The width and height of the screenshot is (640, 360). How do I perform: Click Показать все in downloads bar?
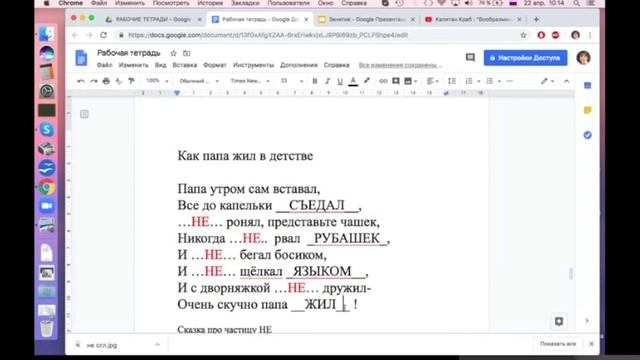click(558, 344)
